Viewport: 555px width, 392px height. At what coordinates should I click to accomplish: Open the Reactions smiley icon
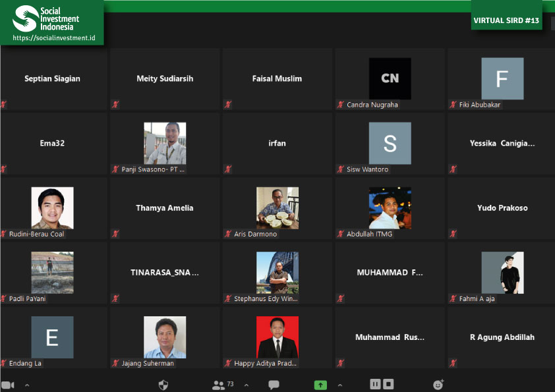(438, 385)
